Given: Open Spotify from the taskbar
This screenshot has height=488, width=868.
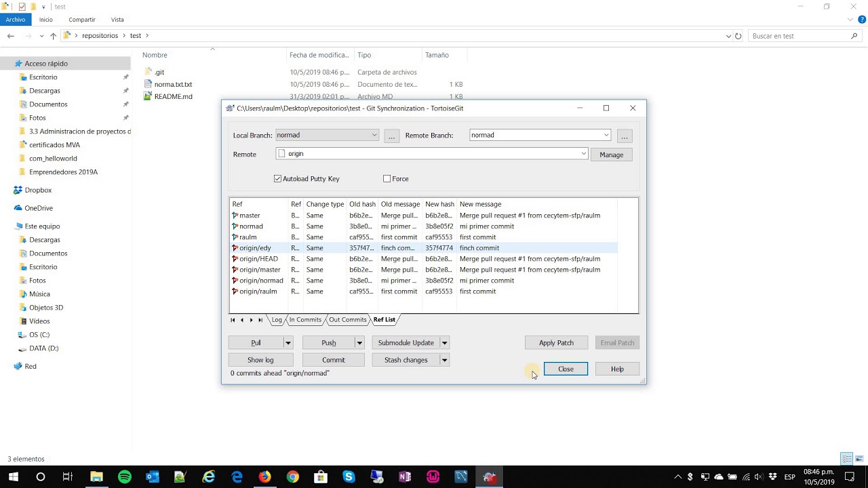Looking at the screenshot, I should coord(125,477).
